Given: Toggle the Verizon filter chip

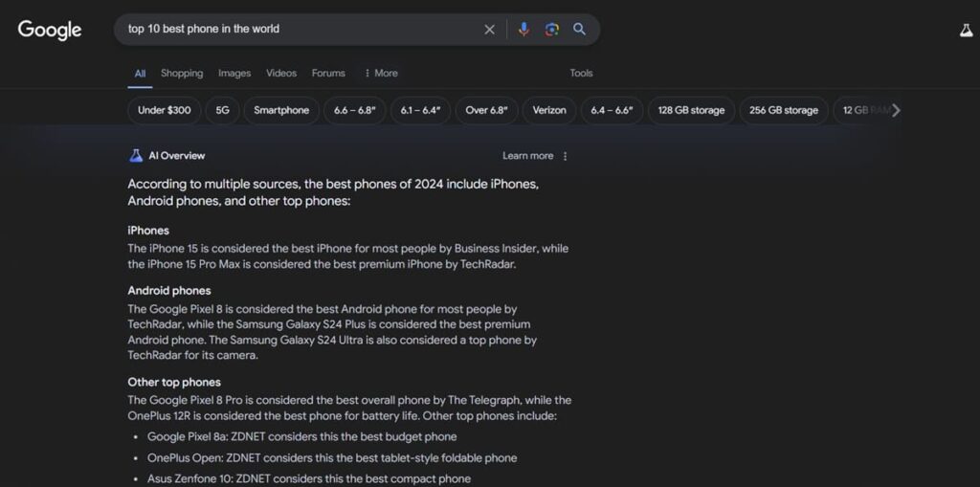Looking at the screenshot, I should tap(549, 110).
